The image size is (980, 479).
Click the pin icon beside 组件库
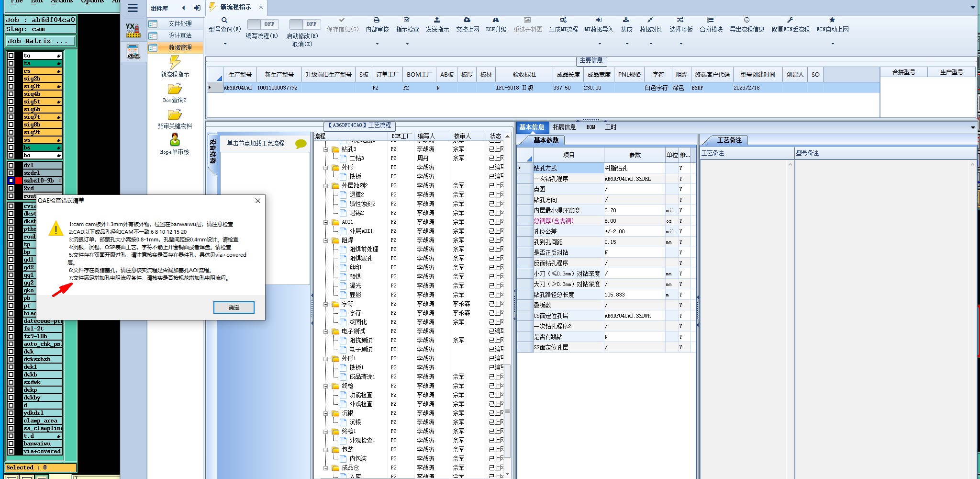pos(197,8)
